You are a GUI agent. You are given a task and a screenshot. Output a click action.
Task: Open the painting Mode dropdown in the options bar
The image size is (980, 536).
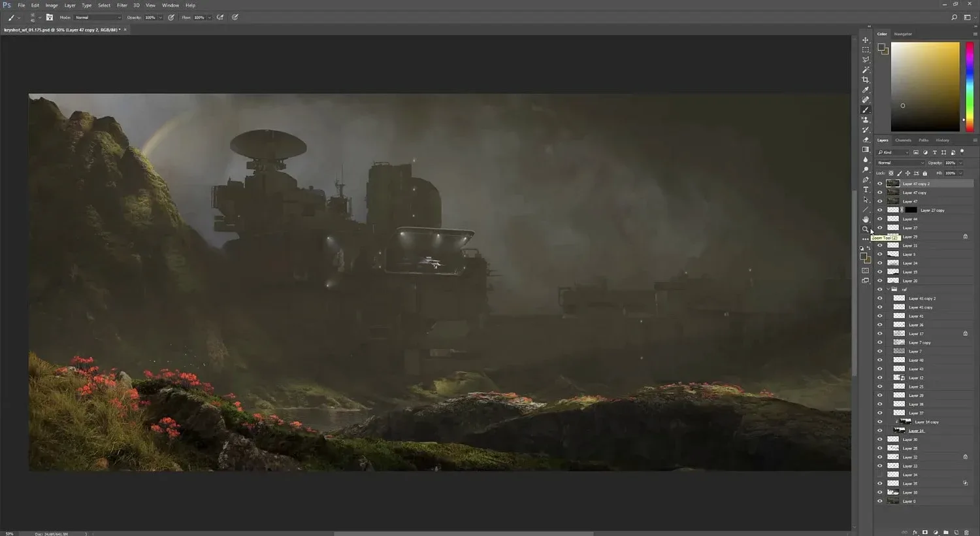97,18
